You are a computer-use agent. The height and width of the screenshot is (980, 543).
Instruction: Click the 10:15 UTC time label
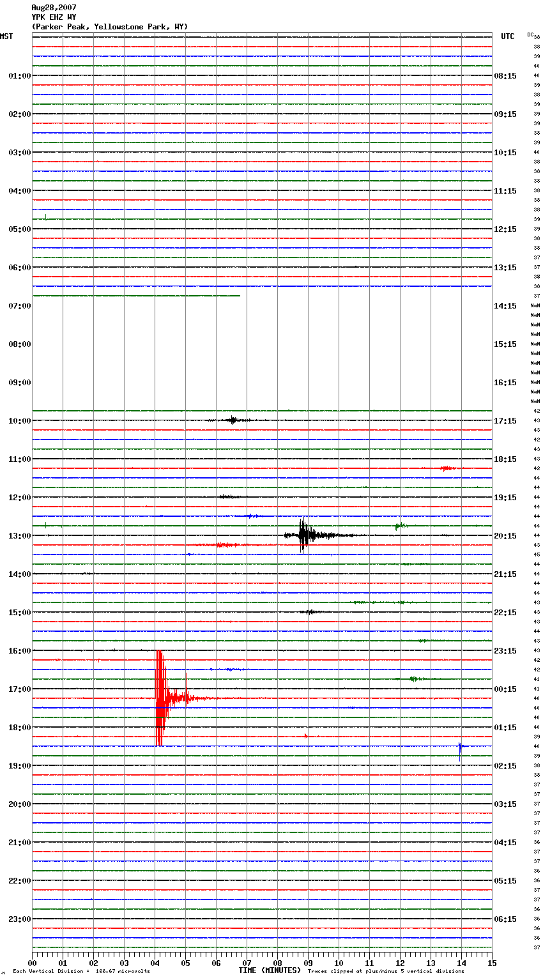pos(505,153)
